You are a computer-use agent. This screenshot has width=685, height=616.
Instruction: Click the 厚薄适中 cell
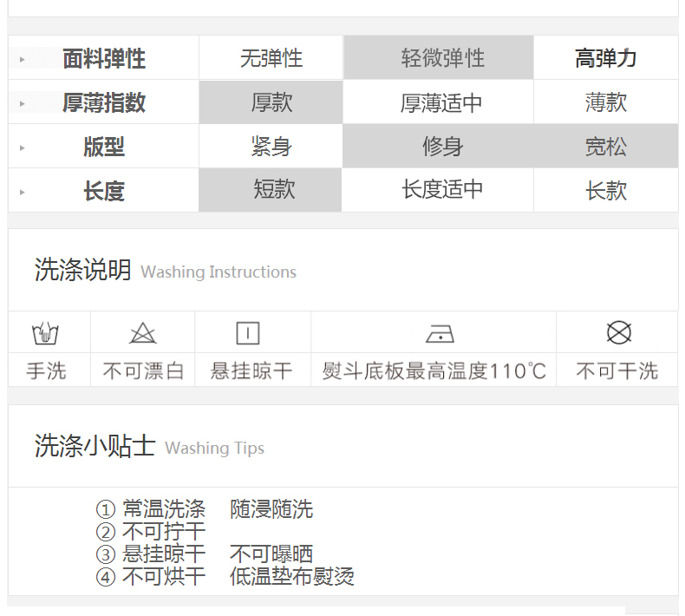(439, 102)
